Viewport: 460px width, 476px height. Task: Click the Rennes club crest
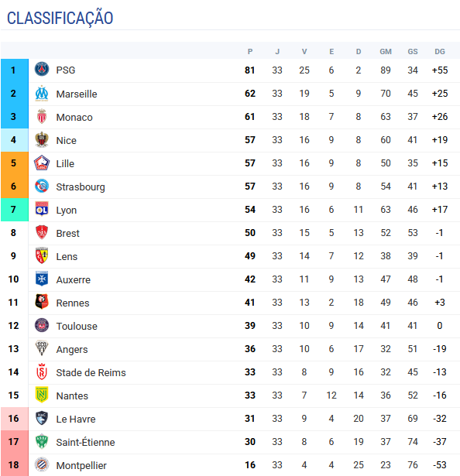coord(42,303)
